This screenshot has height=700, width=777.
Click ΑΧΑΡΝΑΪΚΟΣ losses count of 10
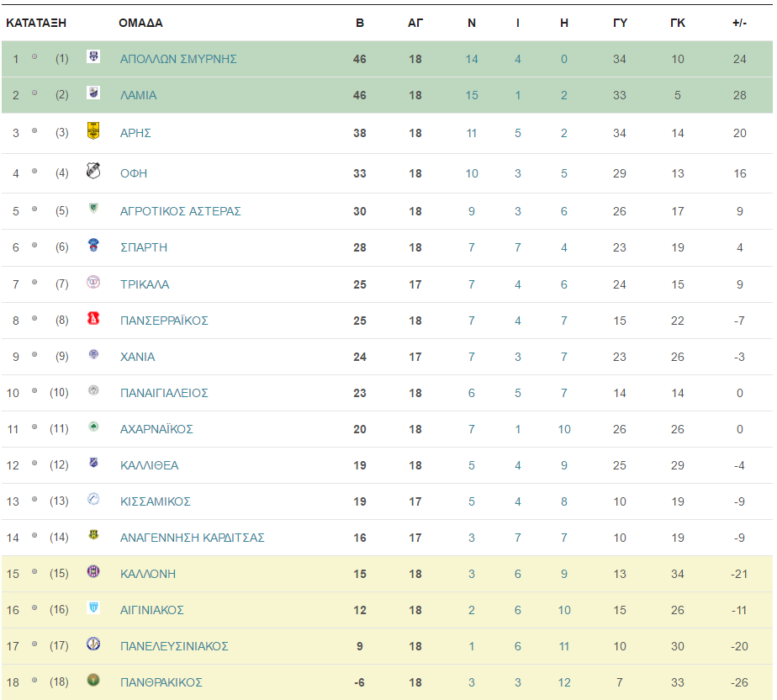pyautogui.click(x=564, y=429)
